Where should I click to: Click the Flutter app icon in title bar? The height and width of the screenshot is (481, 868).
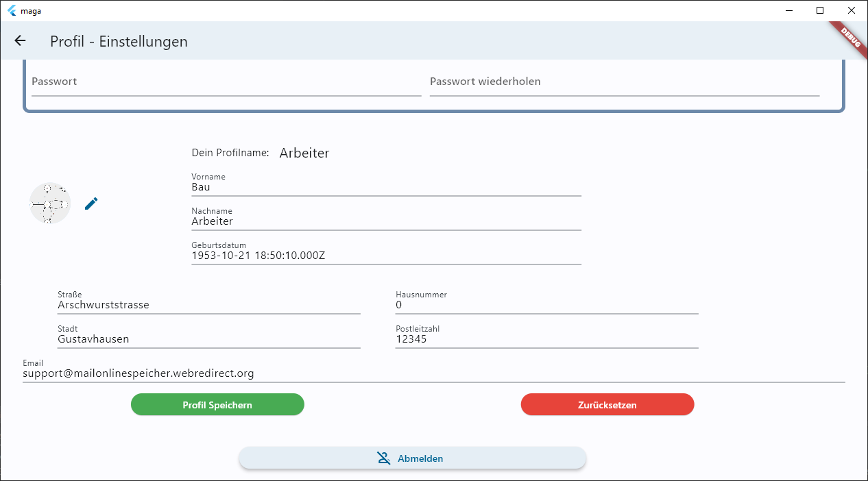click(x=12, y=10)
